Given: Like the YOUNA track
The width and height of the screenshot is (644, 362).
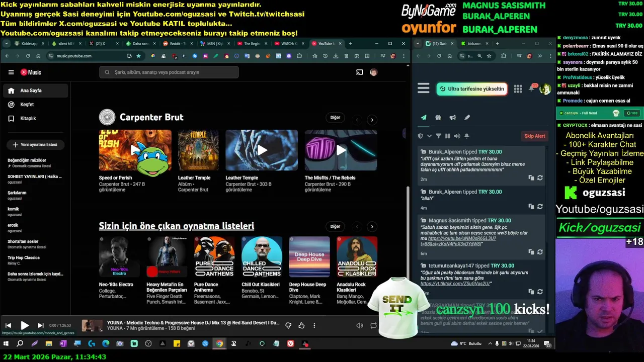Looking at the screenshot, I should coord(301,326).
